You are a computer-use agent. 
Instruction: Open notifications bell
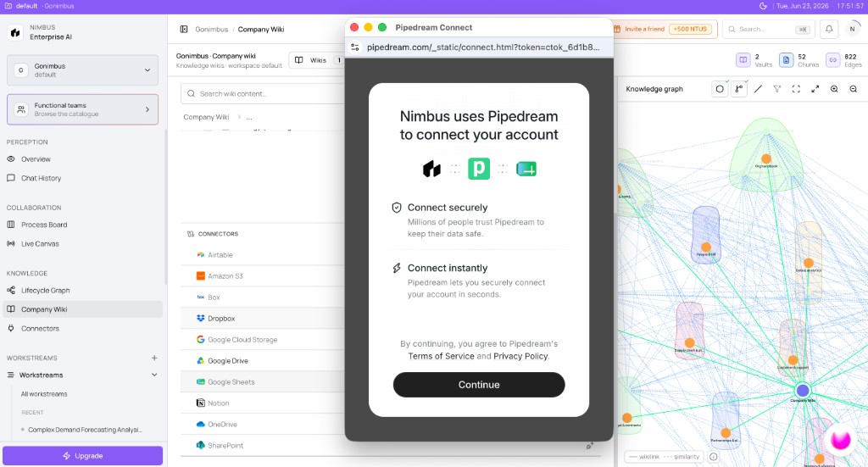click(x=829, y=30)
